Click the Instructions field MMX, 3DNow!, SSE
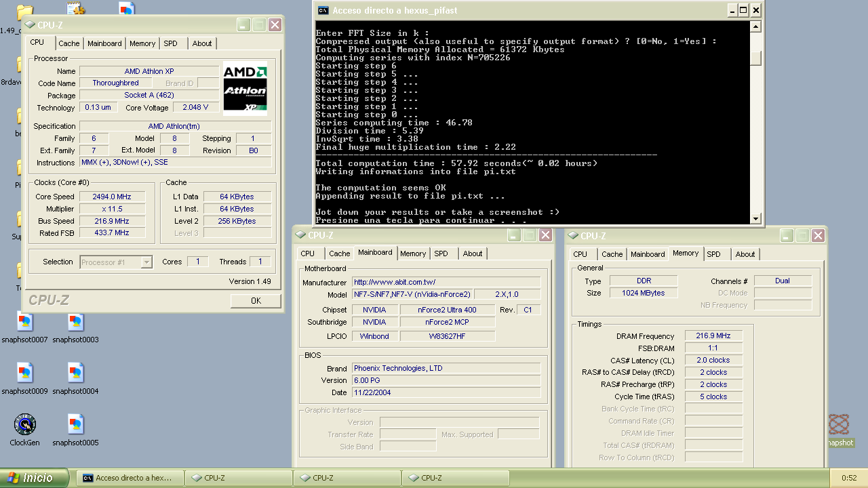This screenshot has height=488, width=868. (x=176, y=162)
